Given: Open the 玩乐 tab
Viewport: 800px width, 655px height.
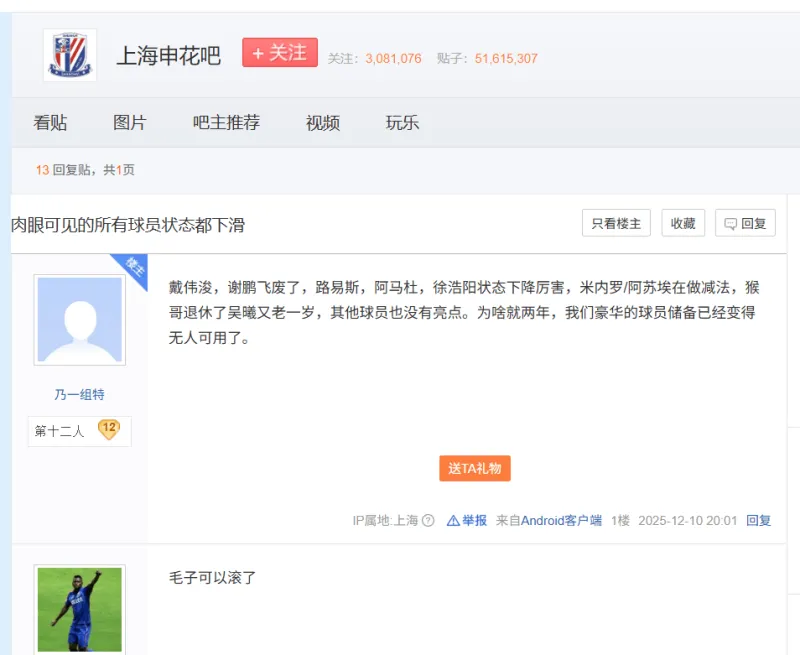Looking at the screenshot, I should point(402,123).
